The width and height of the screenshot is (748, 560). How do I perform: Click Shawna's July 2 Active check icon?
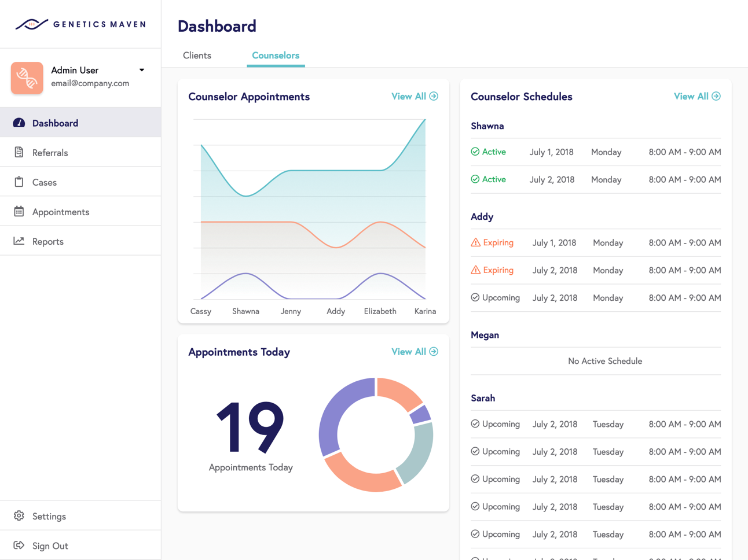tap(475, 179)
